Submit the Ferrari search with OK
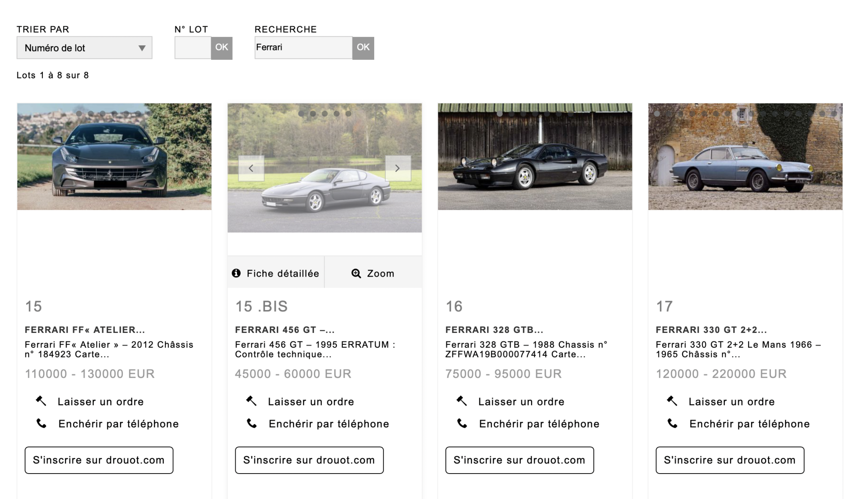This screenshot has height=499, width=868. click(x=363, y=47)
